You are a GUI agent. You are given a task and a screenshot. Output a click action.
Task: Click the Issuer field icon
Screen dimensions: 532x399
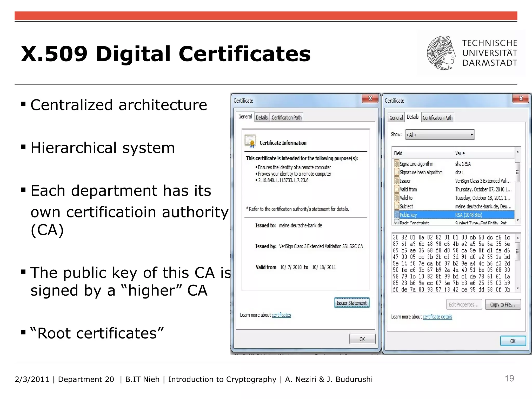point(396,181)
